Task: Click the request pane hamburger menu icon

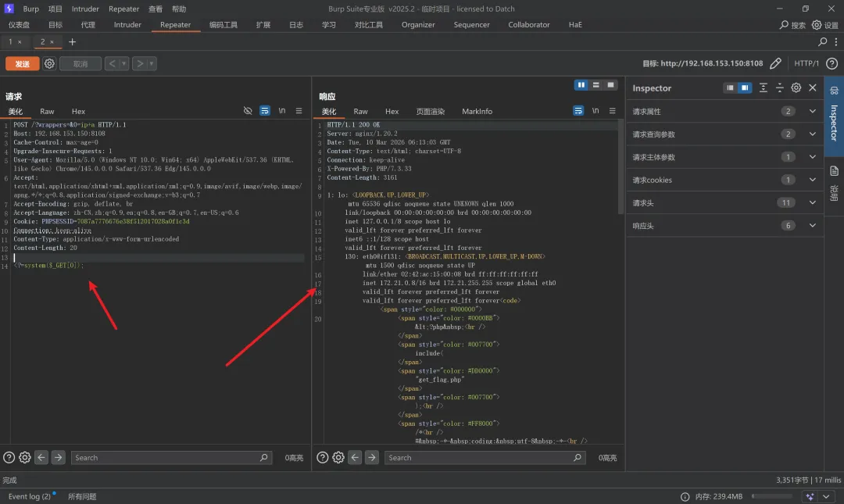Action: 299,111
